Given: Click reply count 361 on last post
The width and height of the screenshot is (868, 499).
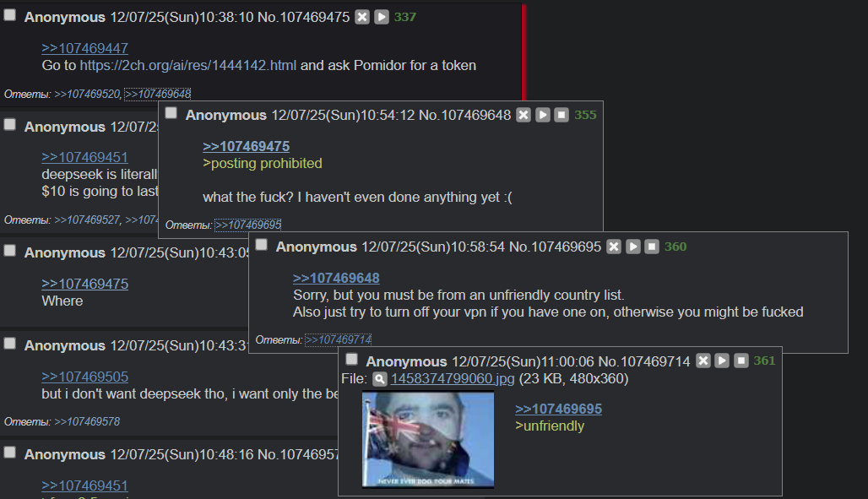Looking at the screenshot, I should tap(764, 361).
